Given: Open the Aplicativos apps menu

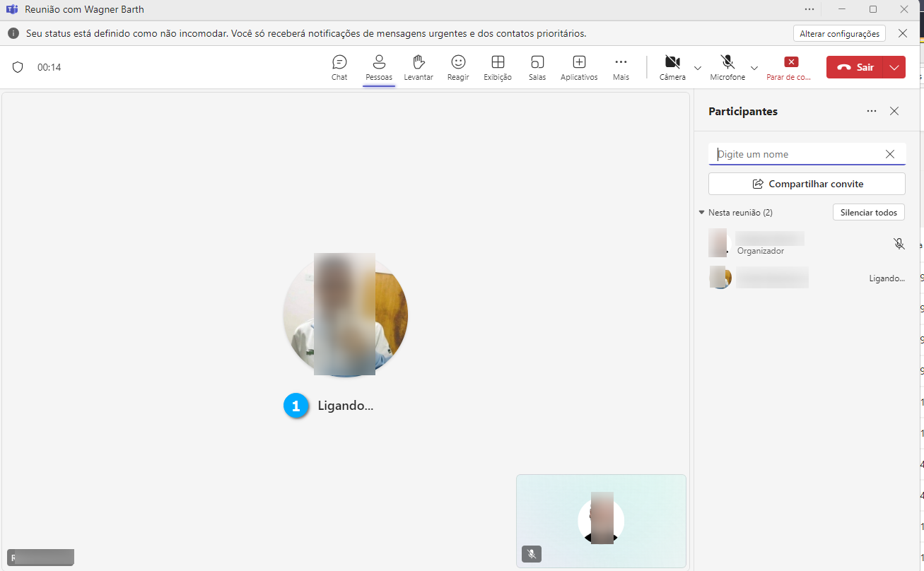Looking at the screenshot, I should click(x=579, y=67).
